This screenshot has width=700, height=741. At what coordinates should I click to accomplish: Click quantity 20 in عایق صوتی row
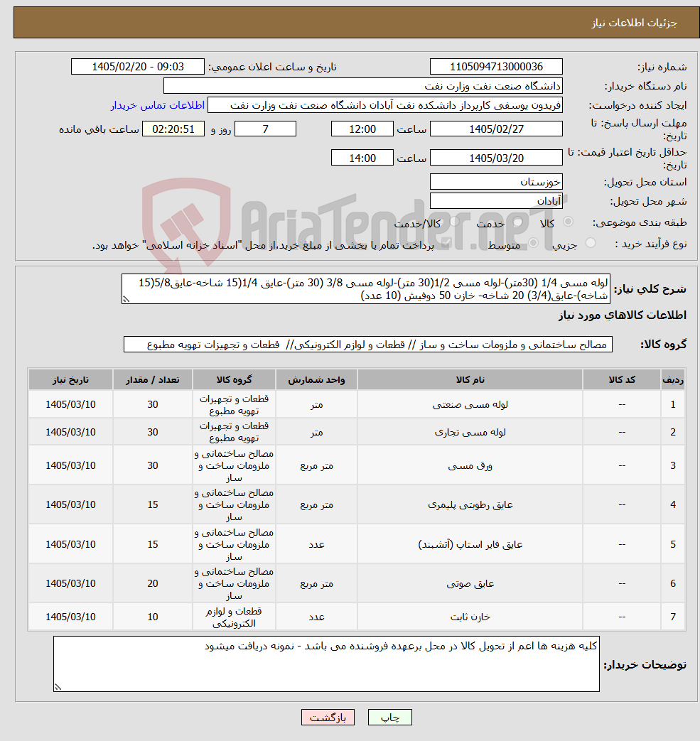click(x=153, y=583)
